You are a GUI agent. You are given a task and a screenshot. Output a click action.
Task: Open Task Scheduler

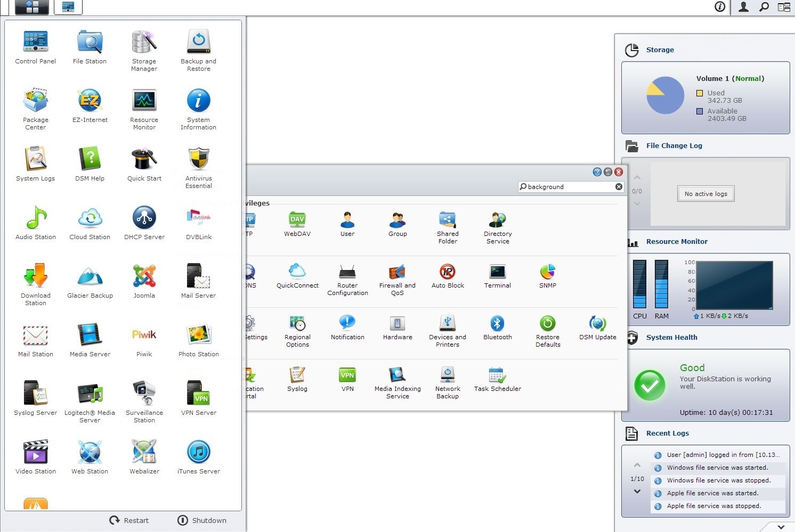pos(498,379)
